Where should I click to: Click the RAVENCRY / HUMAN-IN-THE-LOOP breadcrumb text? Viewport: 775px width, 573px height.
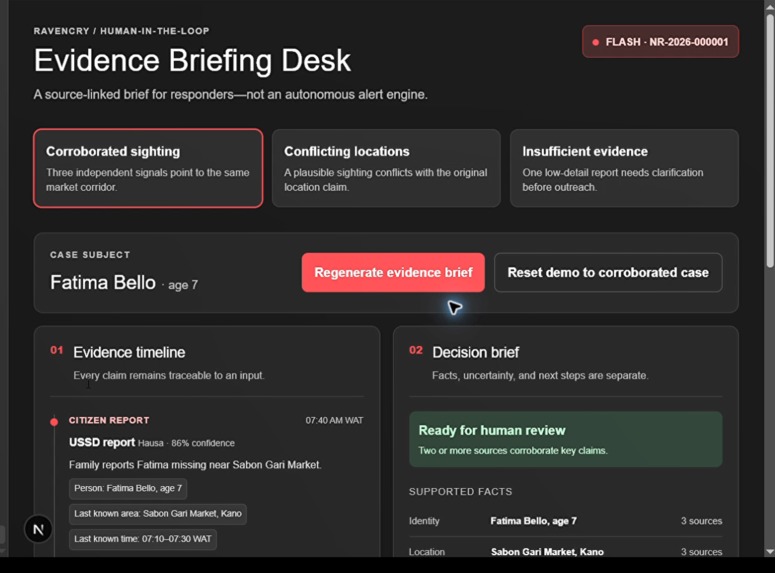point(122,31)
